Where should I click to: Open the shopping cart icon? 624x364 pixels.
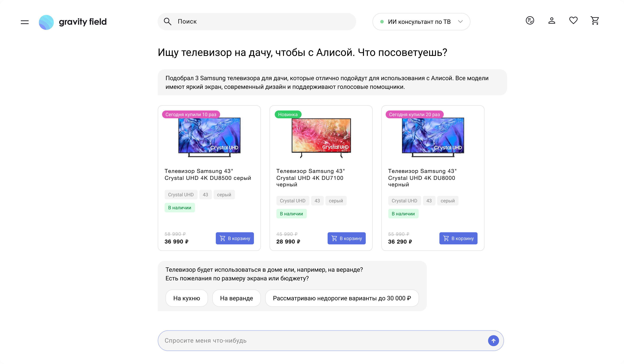click(x=595, y=21)
